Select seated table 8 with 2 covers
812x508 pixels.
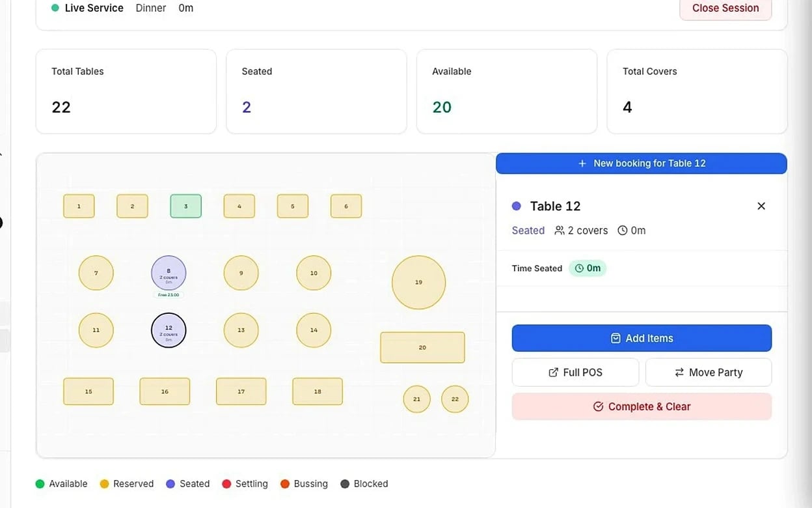(x=169, y=273)
